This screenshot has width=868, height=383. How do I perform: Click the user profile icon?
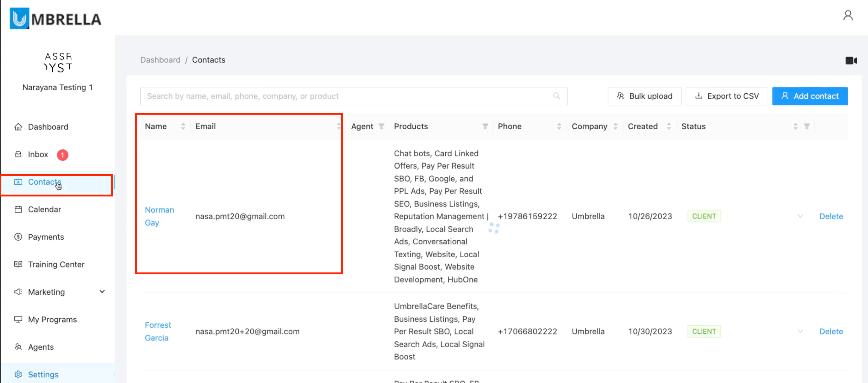848,16
